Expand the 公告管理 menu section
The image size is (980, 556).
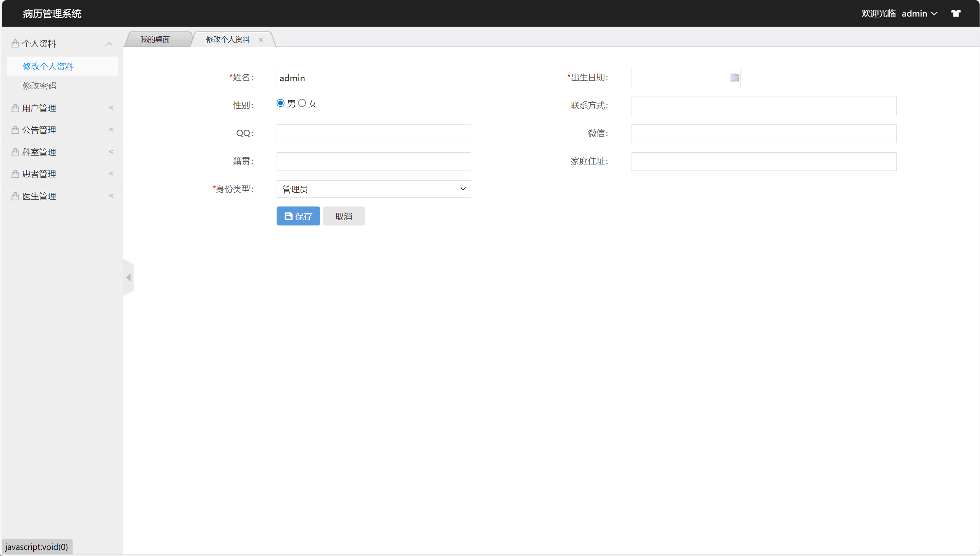pyautogui.click(x=39, y=130)
